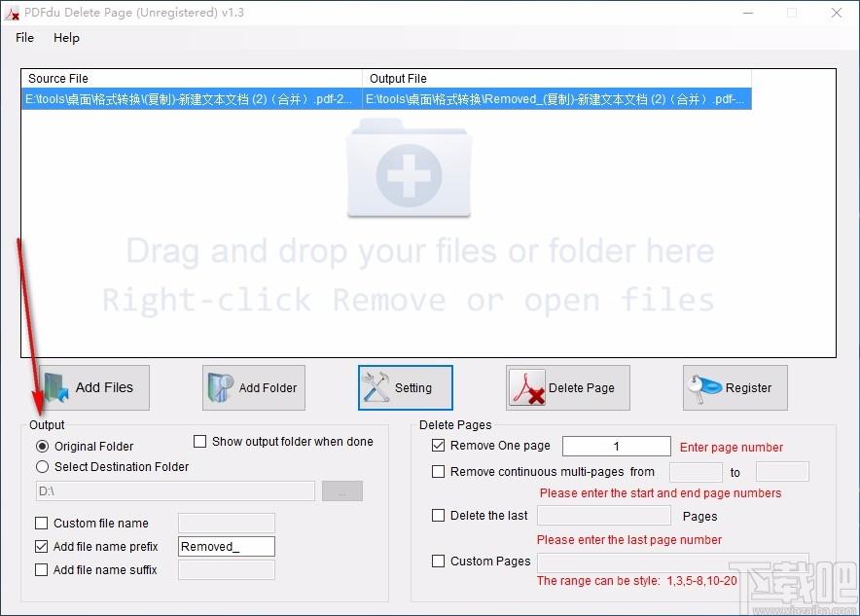This screenshot has width=860, height=616.
Task: Click the Setting tools icon
Action: (376, 388)
